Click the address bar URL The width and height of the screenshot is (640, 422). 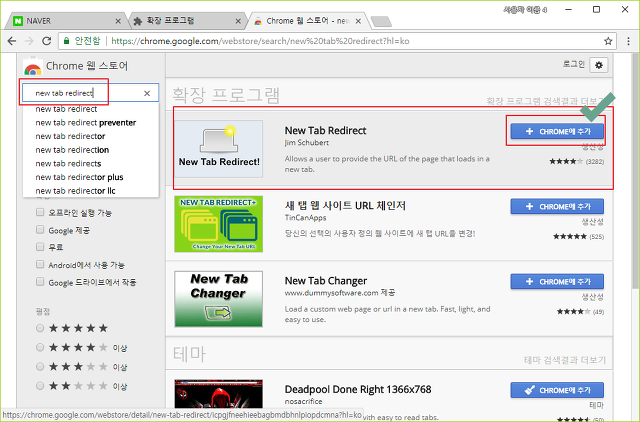(x=260, y=41)
